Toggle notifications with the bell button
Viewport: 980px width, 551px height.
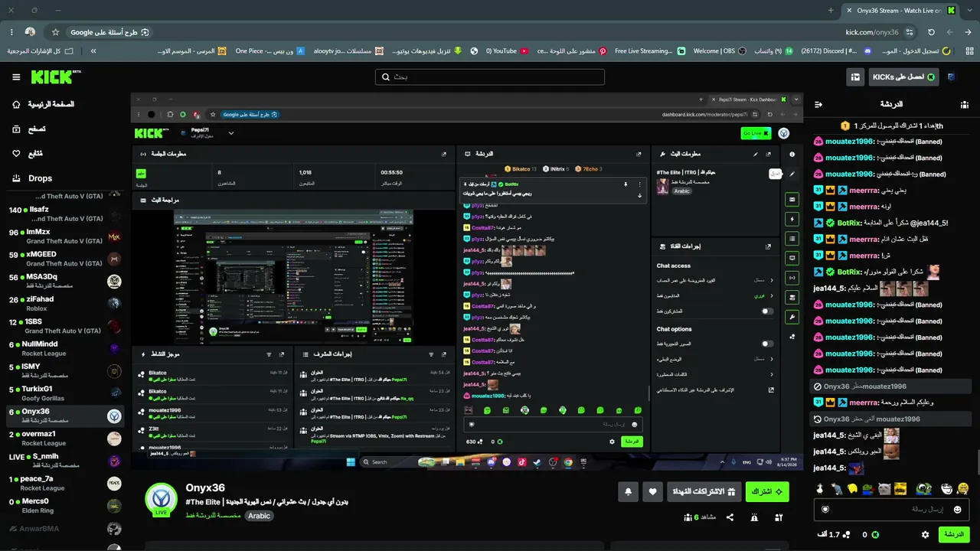pyautogui.click(x=628, y=492)
